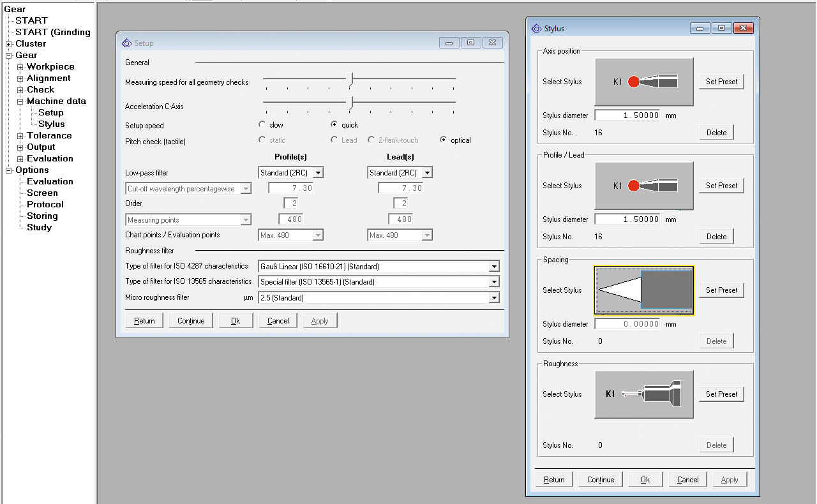Viewport: 817px width, 504px height.
Task: Expand the Cluster tree node
Action: 9,44
